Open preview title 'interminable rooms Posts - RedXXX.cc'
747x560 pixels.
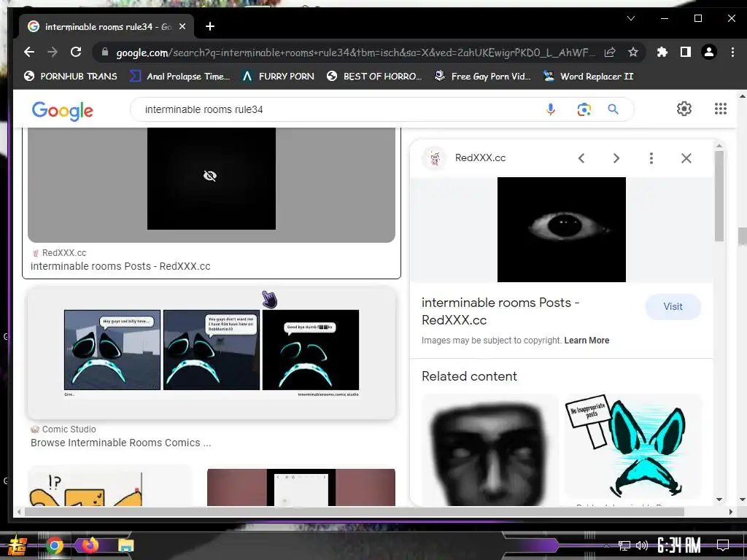500,311
